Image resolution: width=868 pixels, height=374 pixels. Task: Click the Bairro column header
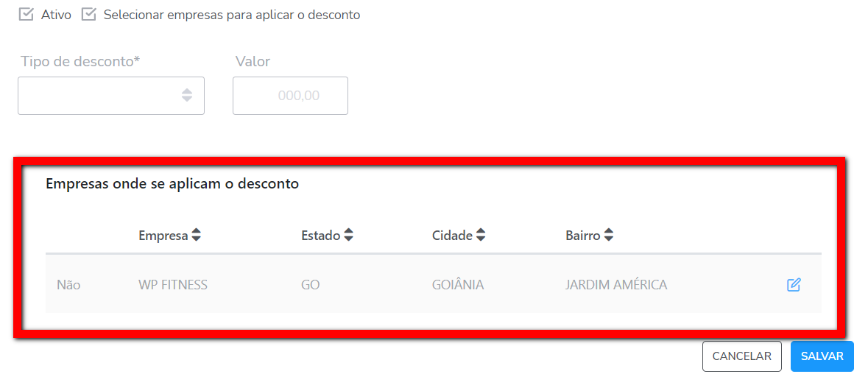point(583,236)
